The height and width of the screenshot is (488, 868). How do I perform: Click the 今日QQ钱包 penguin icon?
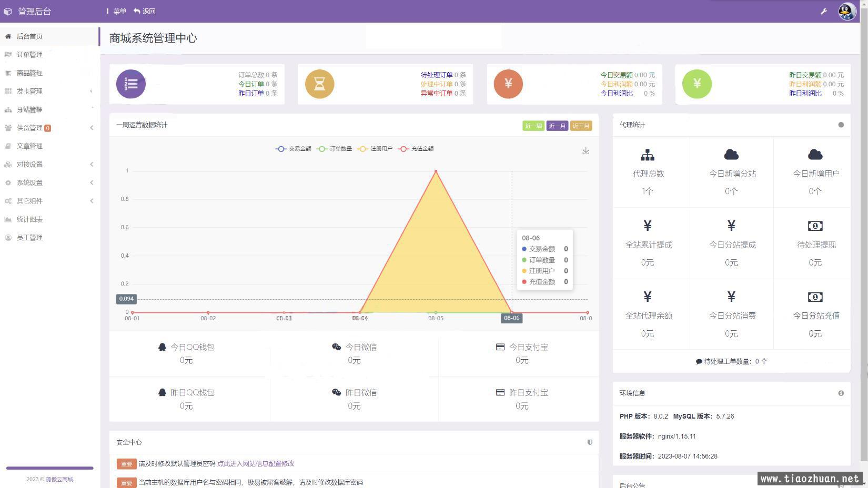(162, 347)
